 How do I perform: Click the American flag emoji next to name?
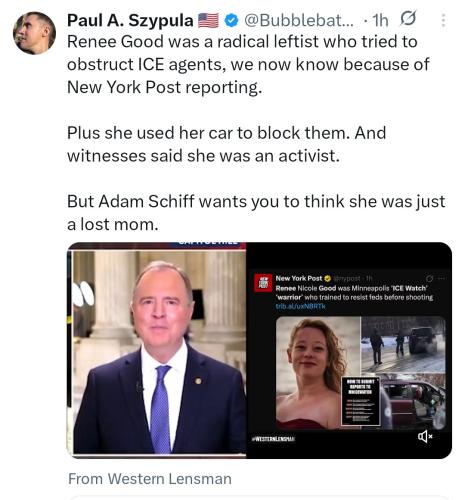[x=208, y=21]
